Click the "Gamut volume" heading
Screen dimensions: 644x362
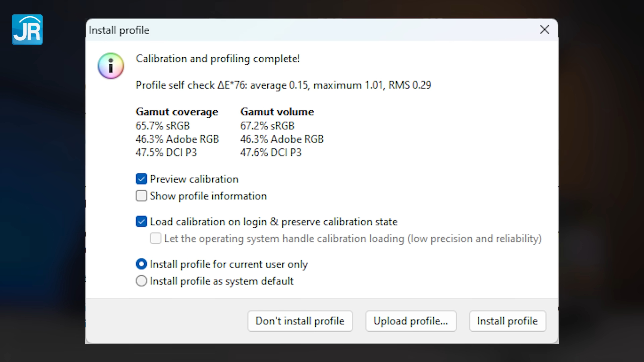tap(277, 112)
